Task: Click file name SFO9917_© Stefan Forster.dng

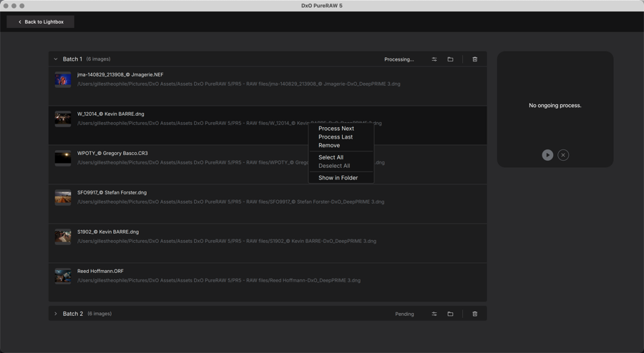Action: click(x=112, y=193)
